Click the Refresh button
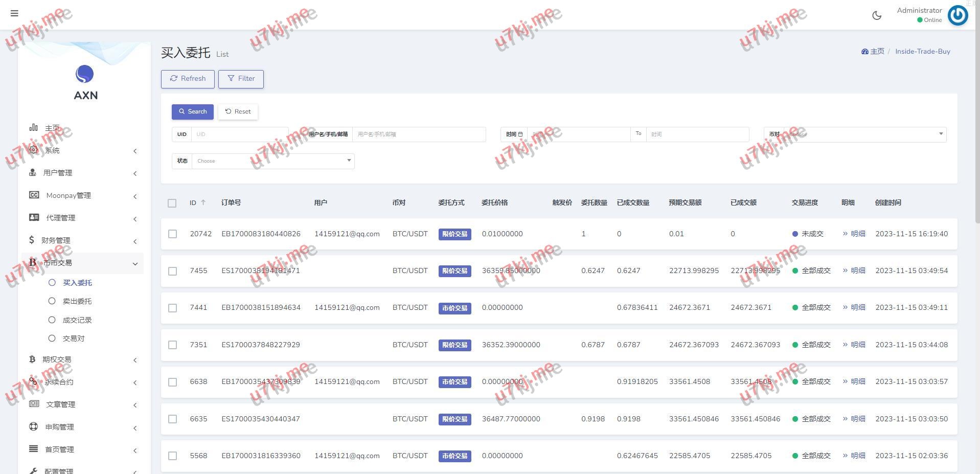980x474 pixels. (x=188, y=79)
